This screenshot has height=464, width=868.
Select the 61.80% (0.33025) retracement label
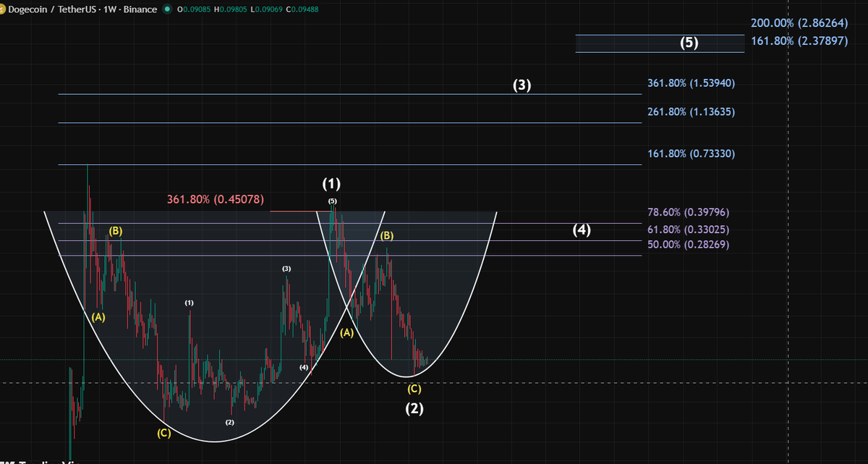687,229
